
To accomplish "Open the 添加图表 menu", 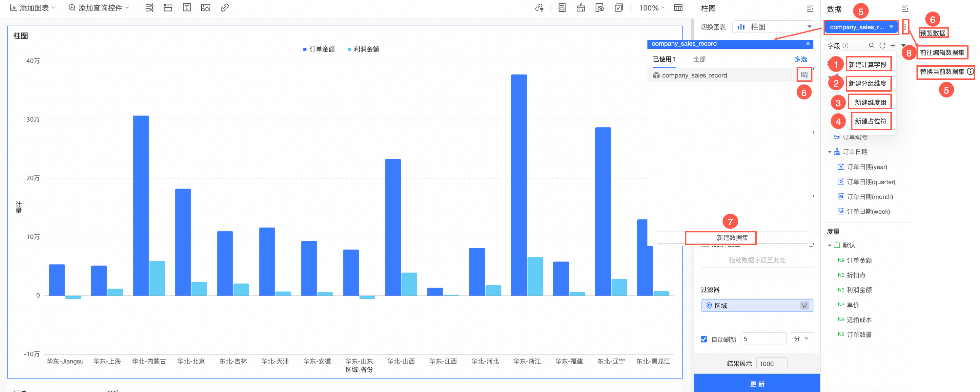I will coord(33,8).
